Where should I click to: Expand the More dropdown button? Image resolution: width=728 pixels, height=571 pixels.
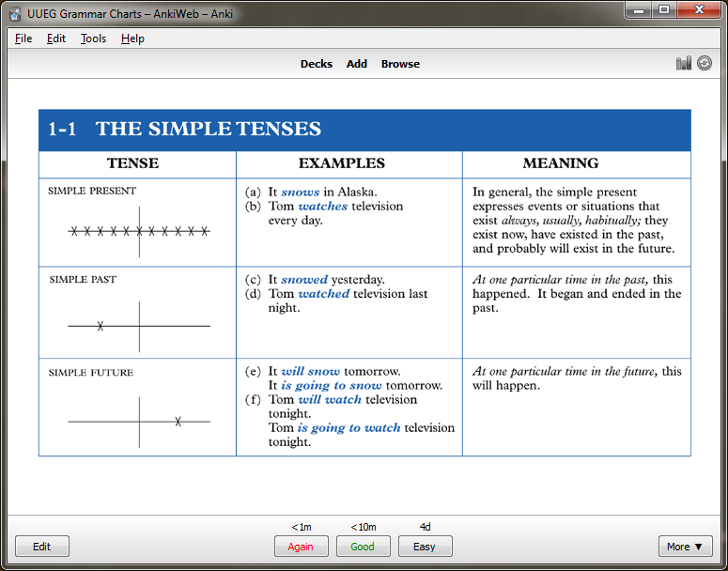[686, 547]
